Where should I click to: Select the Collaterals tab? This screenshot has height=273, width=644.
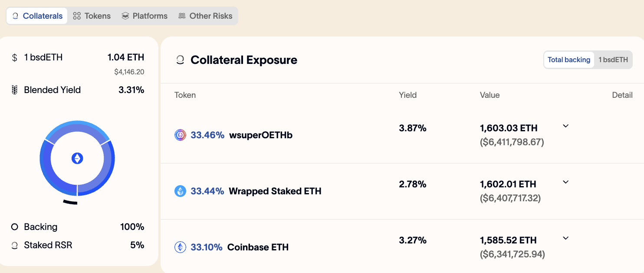coord(37,16)
